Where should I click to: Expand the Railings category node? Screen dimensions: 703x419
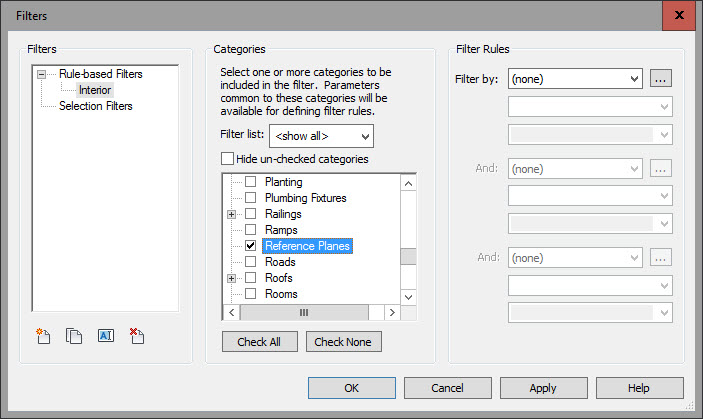click(232, 214)
